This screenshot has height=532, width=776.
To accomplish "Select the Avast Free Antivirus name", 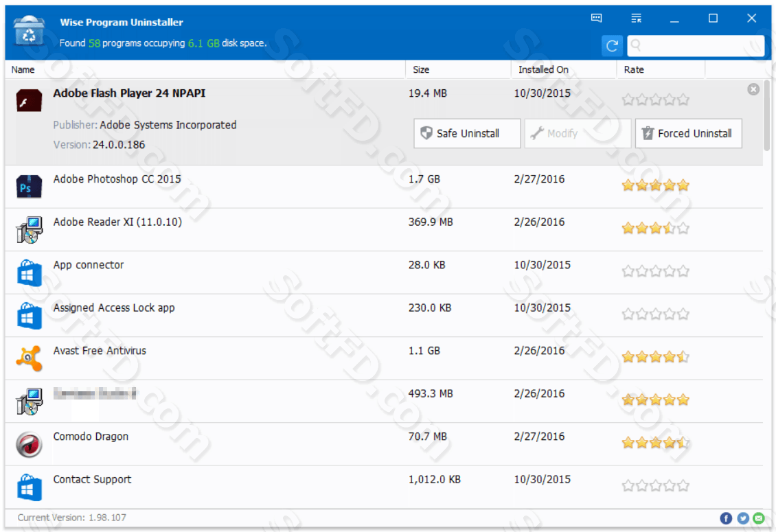I will (x=100, y=351).
